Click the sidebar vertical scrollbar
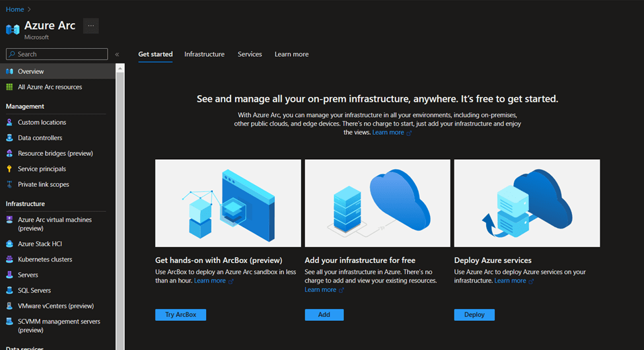 click(x=120, y=198)
